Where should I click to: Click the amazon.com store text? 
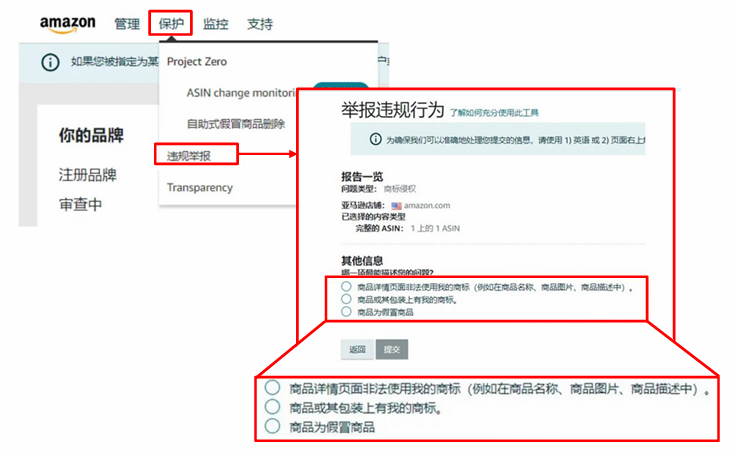click(x=427, y=206)
